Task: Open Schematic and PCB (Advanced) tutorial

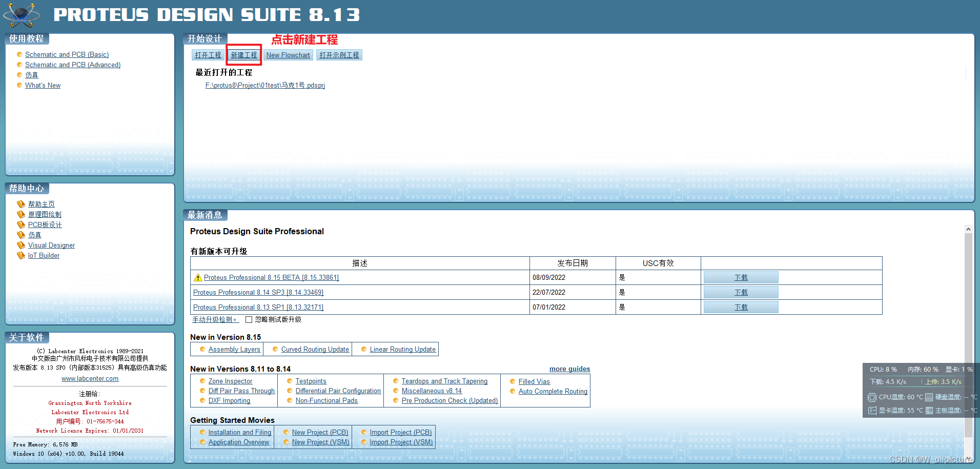Action: tap(73, 65)
